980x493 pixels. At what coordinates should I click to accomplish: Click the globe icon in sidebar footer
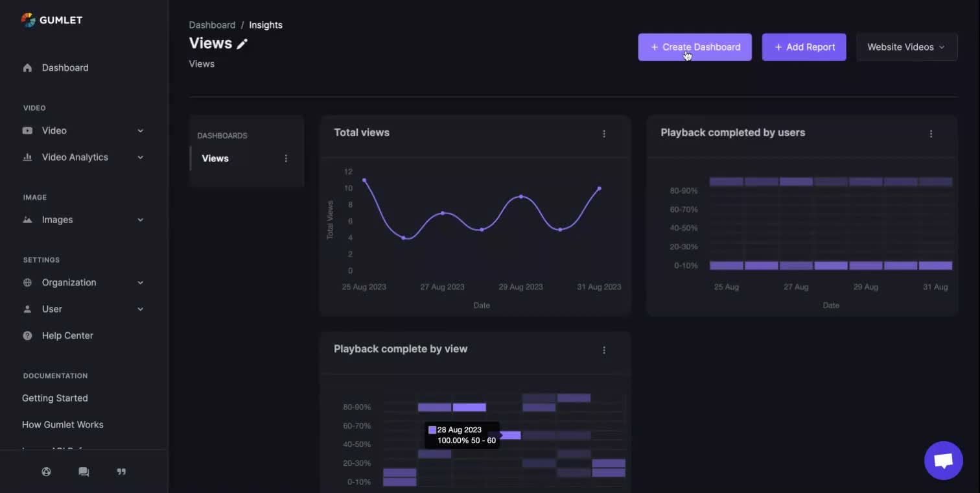pos(46,472)
